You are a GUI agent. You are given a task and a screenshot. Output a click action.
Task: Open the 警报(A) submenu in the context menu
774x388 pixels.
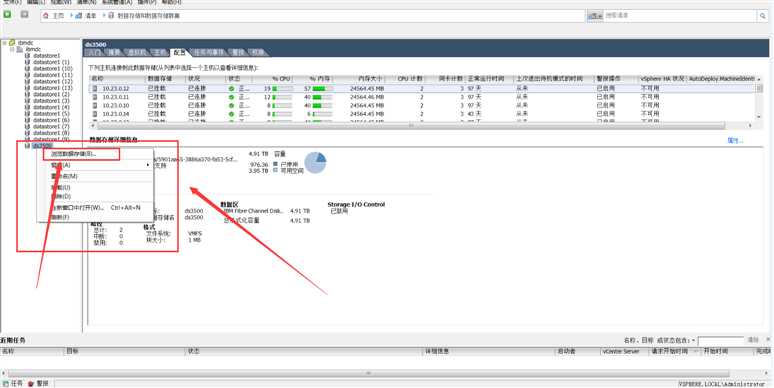(96, 165)
